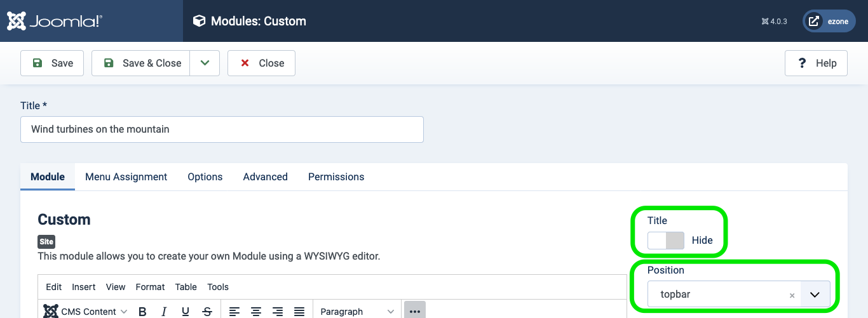Screen dimensions: 868x318
Task: Toggle underline formatting
Action: 186,311
